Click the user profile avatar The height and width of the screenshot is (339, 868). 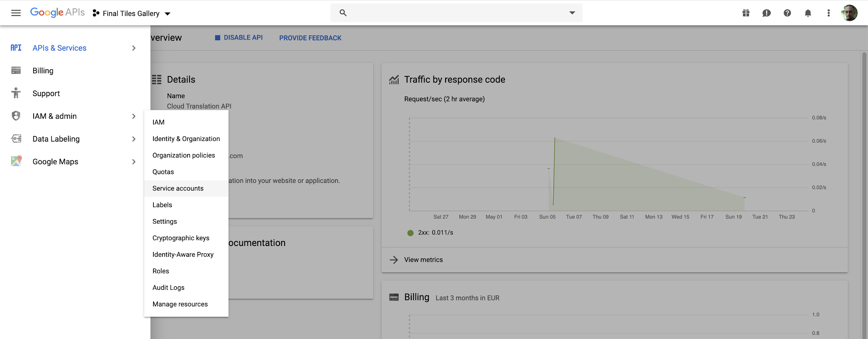pos(849,13)
